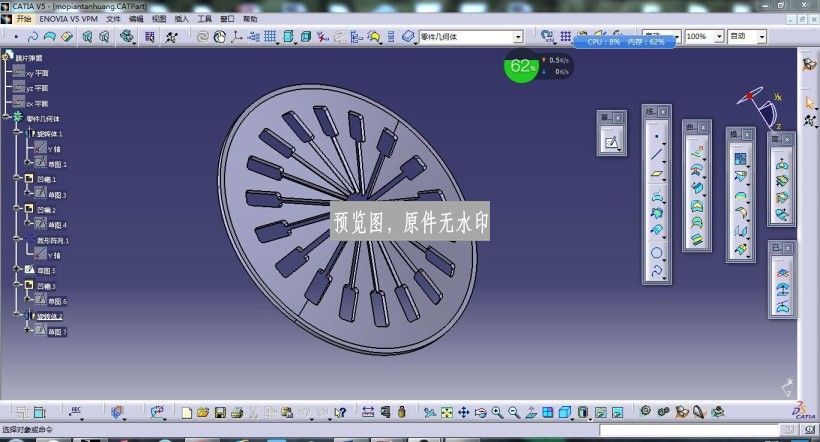Open the 文件 menu

(113, 19)
